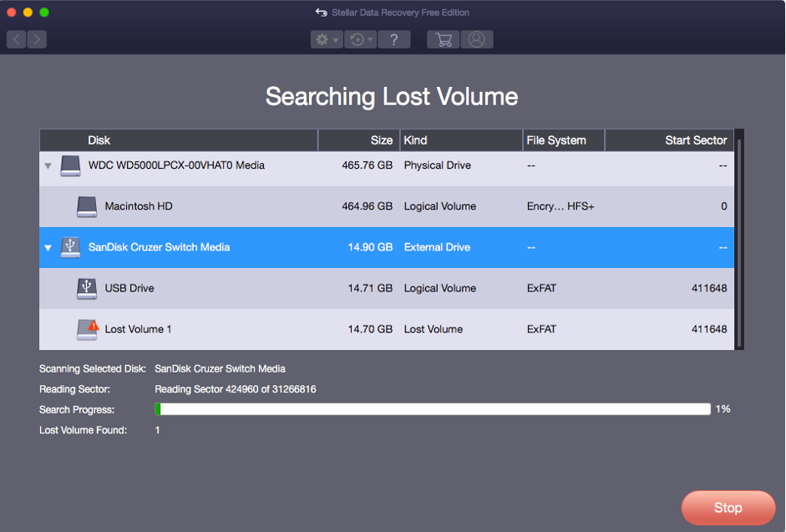786x532 pixels.
Task: Click ExFAT cell in Lost Volume row
Action: [x=541, y=329]
